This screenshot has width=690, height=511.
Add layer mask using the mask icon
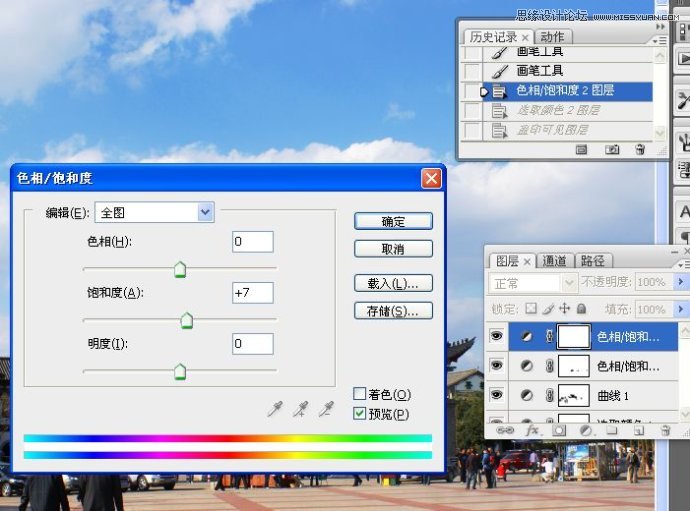pos(559,430)
